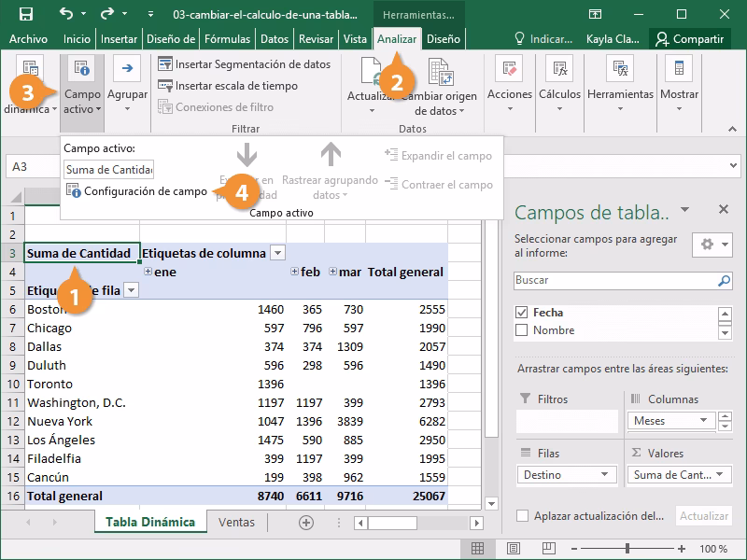The image size is (747, 560).
Task: Collapse the ribbon with the chevron
Action: click(732, 129)
